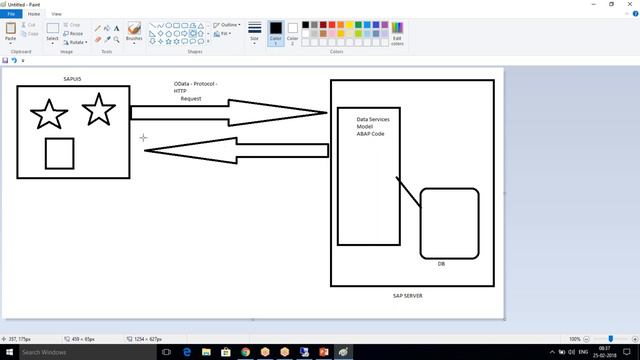Open the shape Outline dropdown

(x=227, y=25)
